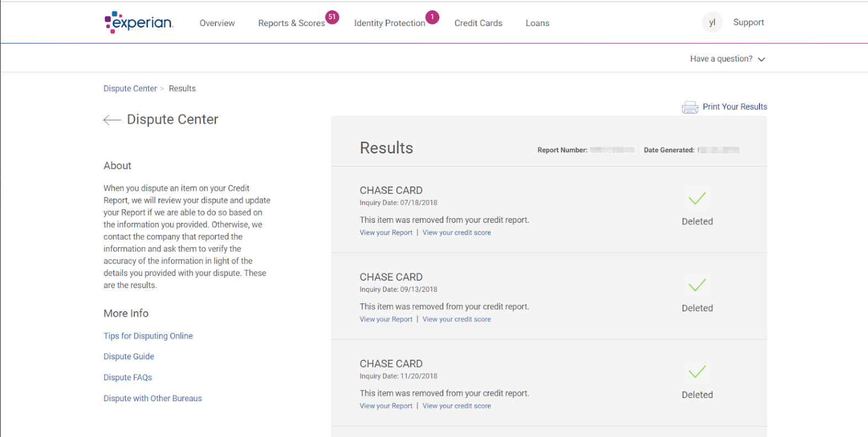Image resolution: width=868 pixels, height=437 pixels.
Task: Click the 51 notification badge on Reports & Scores
Action: (x=332, y=17)
